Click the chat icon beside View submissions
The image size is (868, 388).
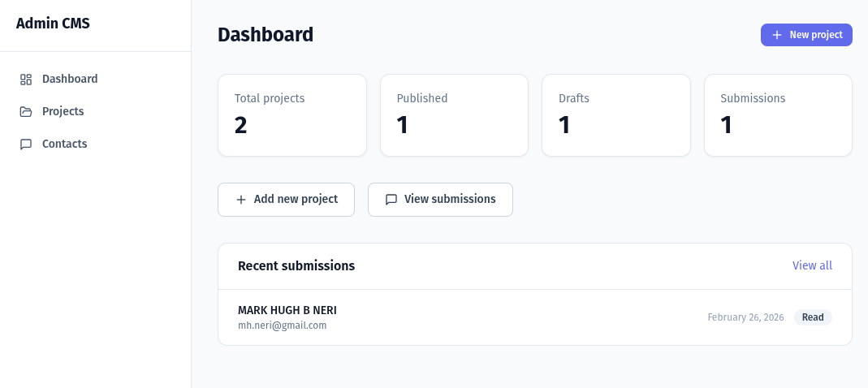(x=391, y=200)
